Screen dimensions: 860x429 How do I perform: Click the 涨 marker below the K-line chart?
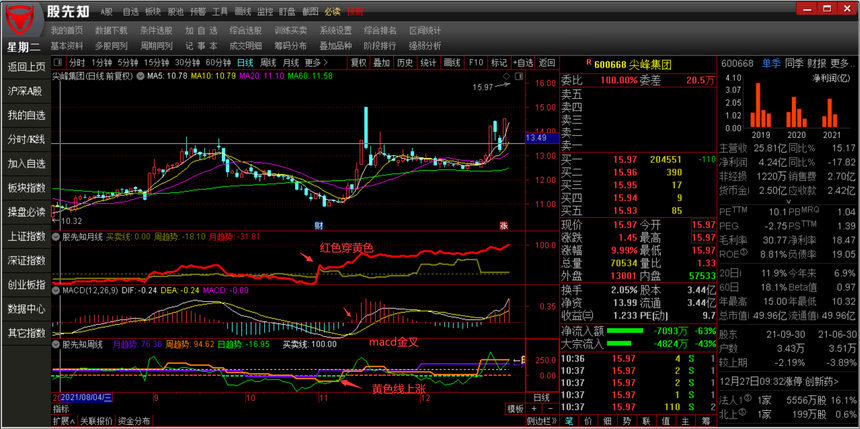tap(503, 225)
